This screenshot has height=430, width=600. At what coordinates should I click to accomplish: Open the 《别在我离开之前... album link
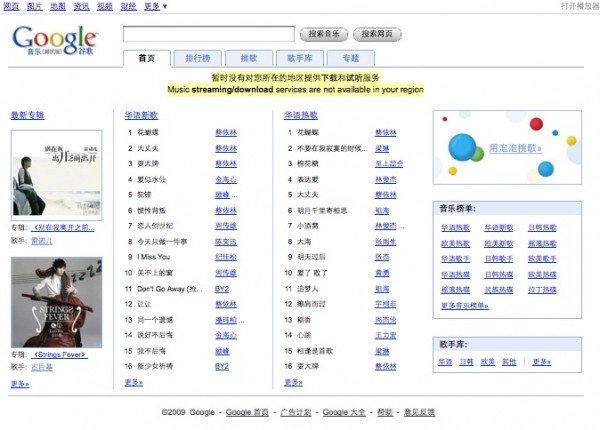click(x=63, y=228)
